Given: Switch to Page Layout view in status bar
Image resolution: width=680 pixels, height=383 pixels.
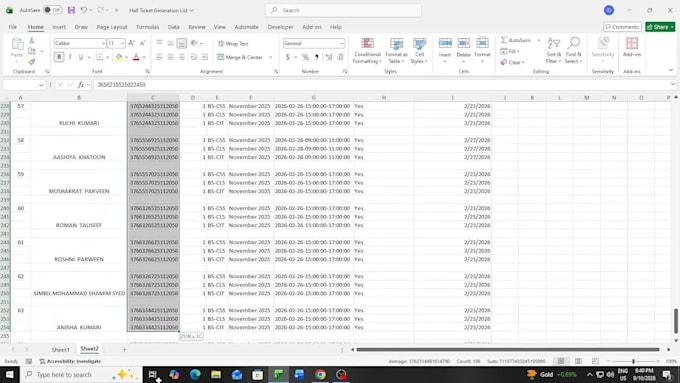Looking at the screenshot, I should (578, 361).
